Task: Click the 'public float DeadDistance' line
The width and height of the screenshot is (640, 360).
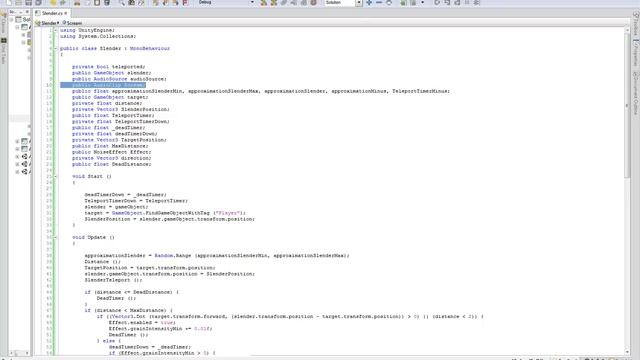Action: point(111,164)
